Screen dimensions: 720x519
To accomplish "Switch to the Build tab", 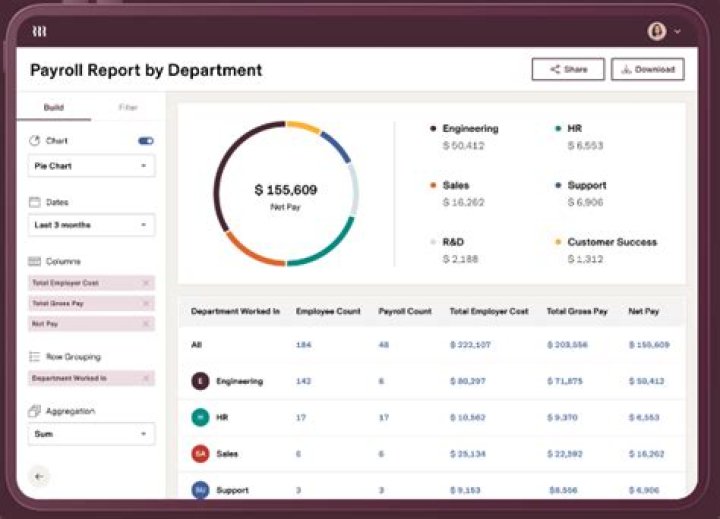I will 53,107.
